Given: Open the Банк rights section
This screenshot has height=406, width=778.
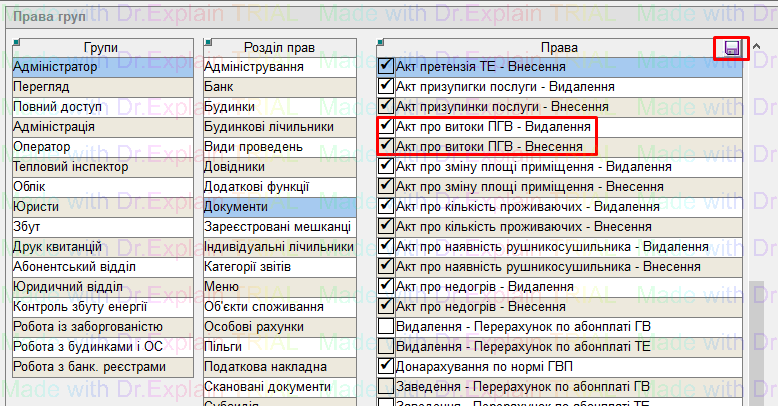Looking at the screenshot, I should coord(279,87).
